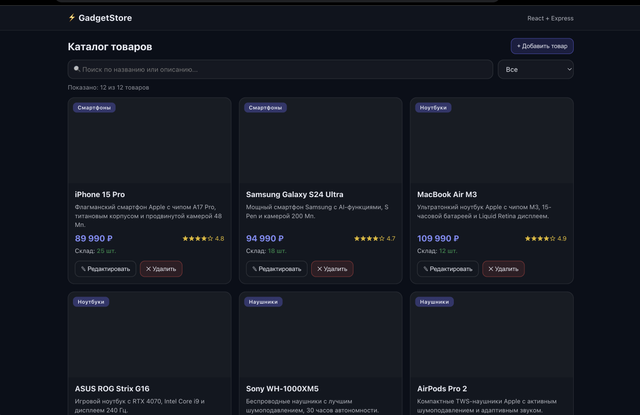Viewport: 640px width, 415px height.
Task: Click the ASUS ROG Strix G16 title
Action: (112, 389)
